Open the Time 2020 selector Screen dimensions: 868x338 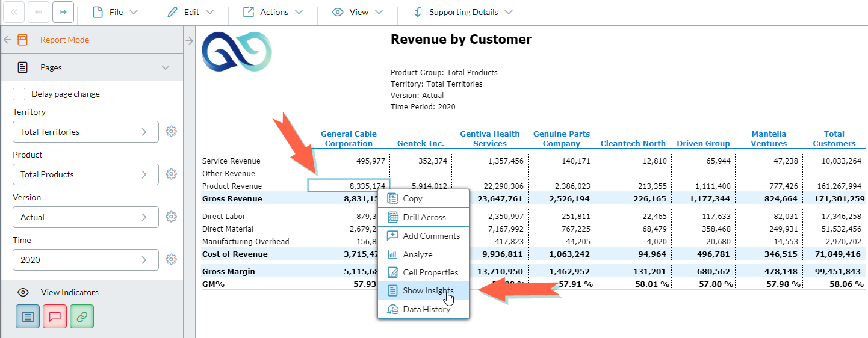tap(85, 260)
